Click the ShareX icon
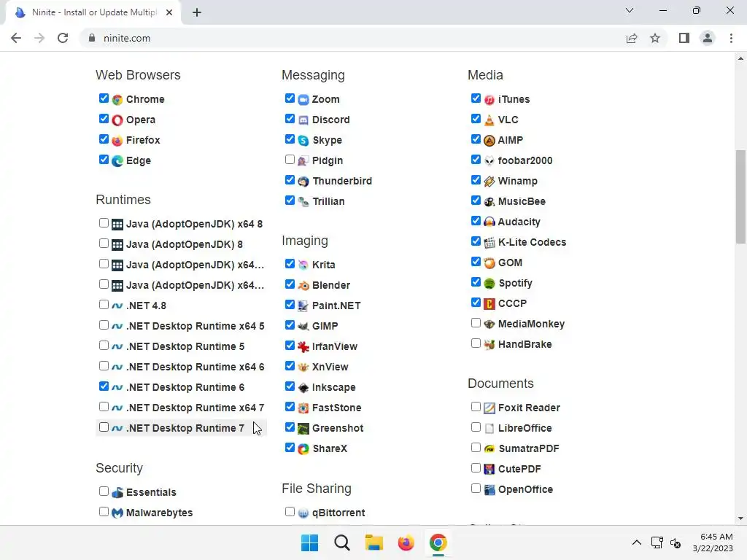This screenshot has width=747, height=560. click(303, 448)
